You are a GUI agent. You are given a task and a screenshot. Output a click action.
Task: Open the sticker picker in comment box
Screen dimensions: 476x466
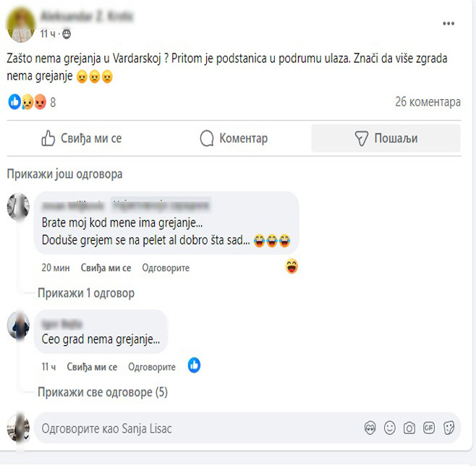pos(449,428)
